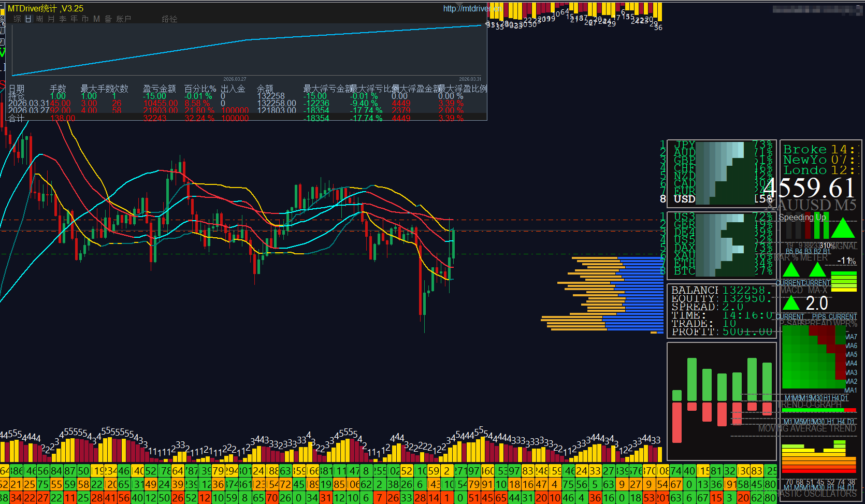Viewport: 865px width, 504px height.
Task: Click the 余额 column header
Action: point(265,89)
